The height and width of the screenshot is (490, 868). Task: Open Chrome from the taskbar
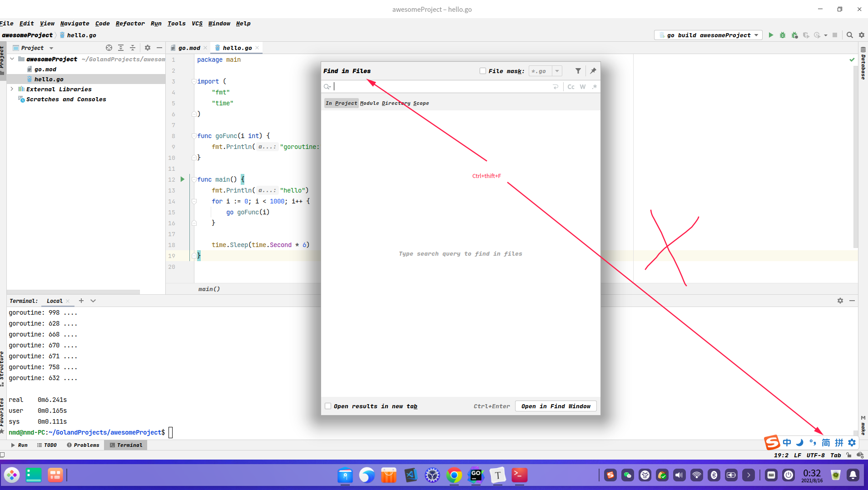(454, 475)
